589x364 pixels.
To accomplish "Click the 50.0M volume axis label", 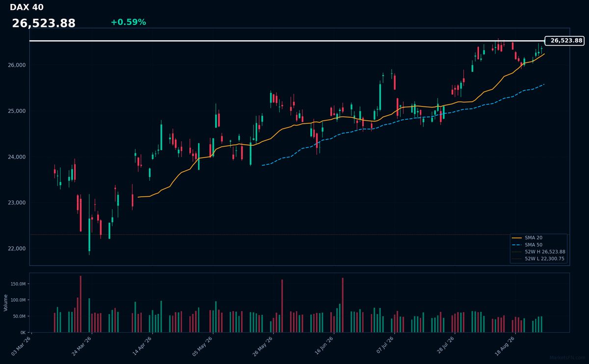I will [20, 316].
